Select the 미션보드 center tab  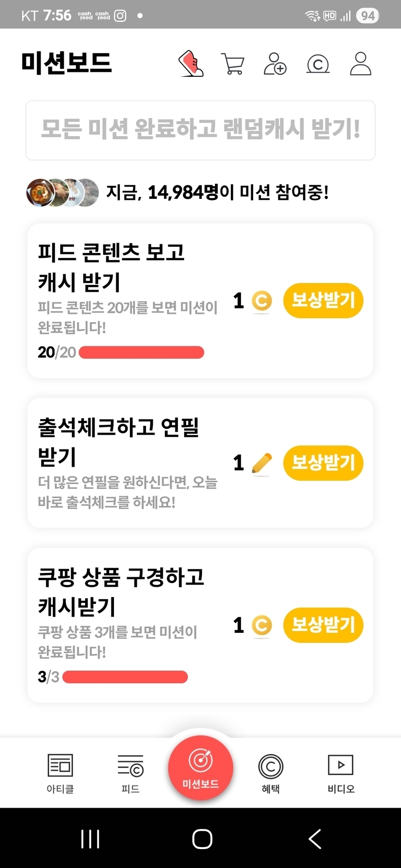point(200,768)
